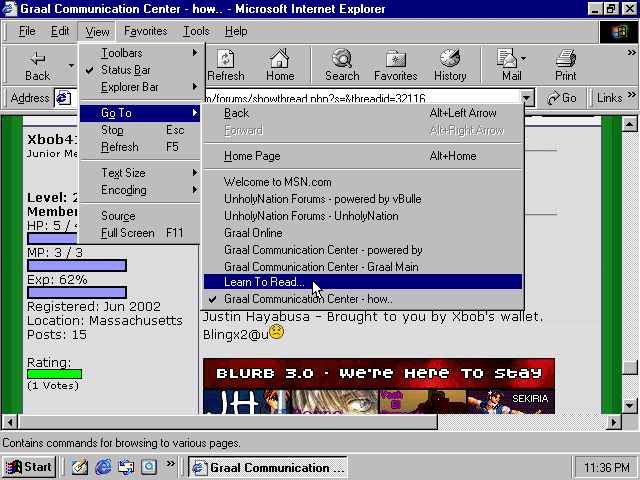The image size is (640, 480).
Task: Click the vertical scrollbar up arrow
Action: 629,124
